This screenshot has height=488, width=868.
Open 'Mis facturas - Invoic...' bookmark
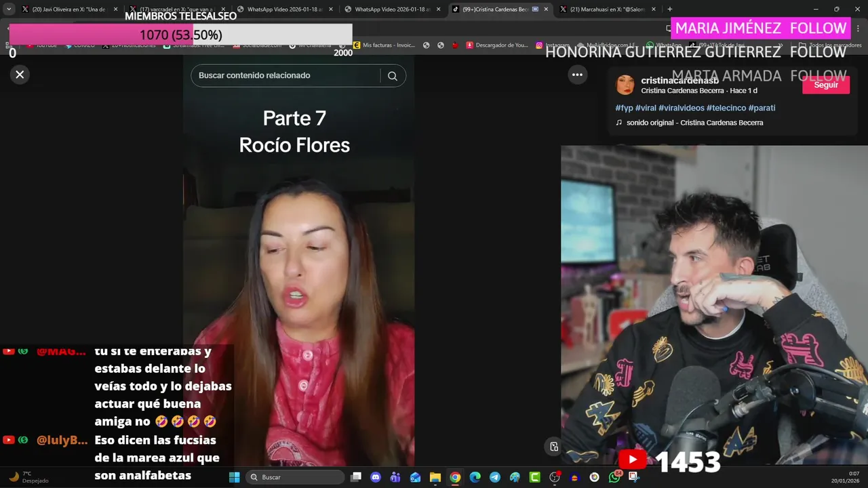384,45
